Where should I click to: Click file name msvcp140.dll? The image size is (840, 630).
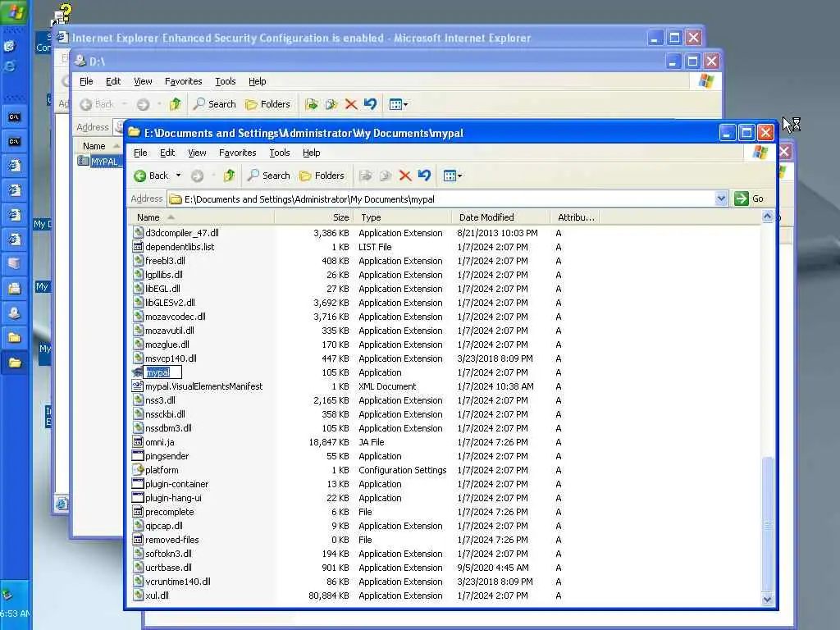click(x=171, y=358)
